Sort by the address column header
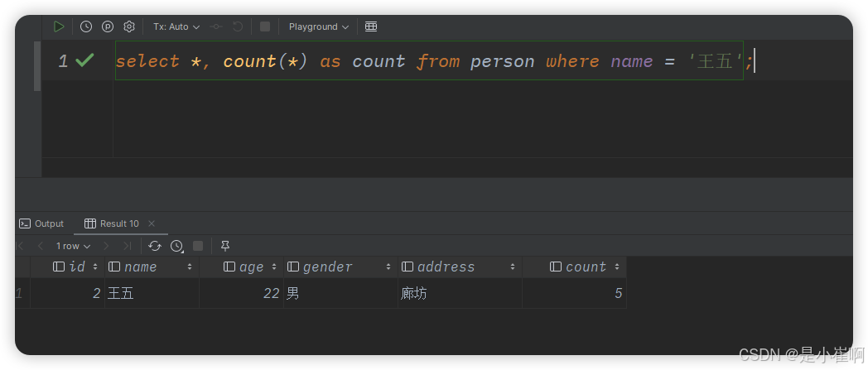 pyautogui.click(x=460, y=267)
